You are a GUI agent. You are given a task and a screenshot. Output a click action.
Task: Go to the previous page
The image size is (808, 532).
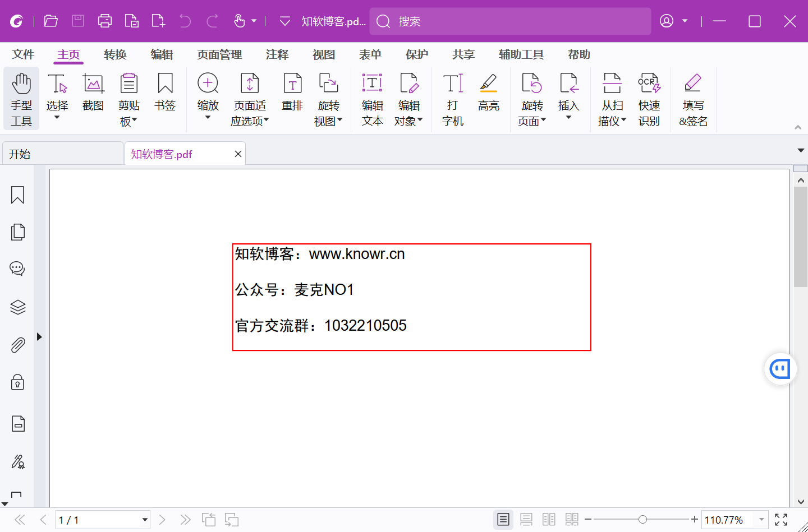click(43, 520)
